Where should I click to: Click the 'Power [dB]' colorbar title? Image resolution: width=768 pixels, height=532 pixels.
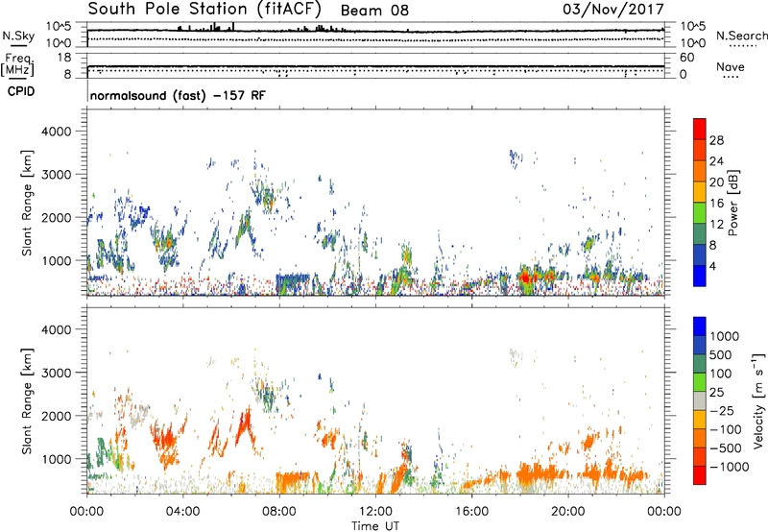(733, 203)
